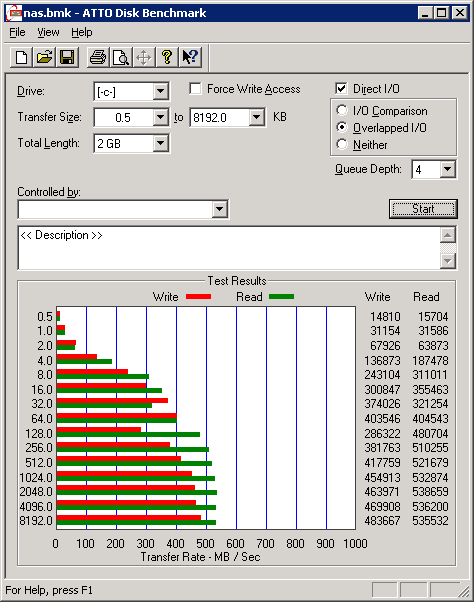Viewport: 474px width, 602px height.
Task: Click the 64.0 row label in chart
Action: (42, 418)
